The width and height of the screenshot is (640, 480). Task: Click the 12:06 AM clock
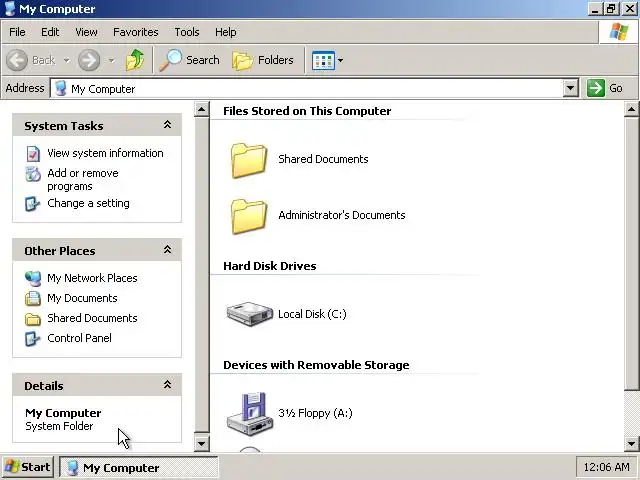pos(606,467)
